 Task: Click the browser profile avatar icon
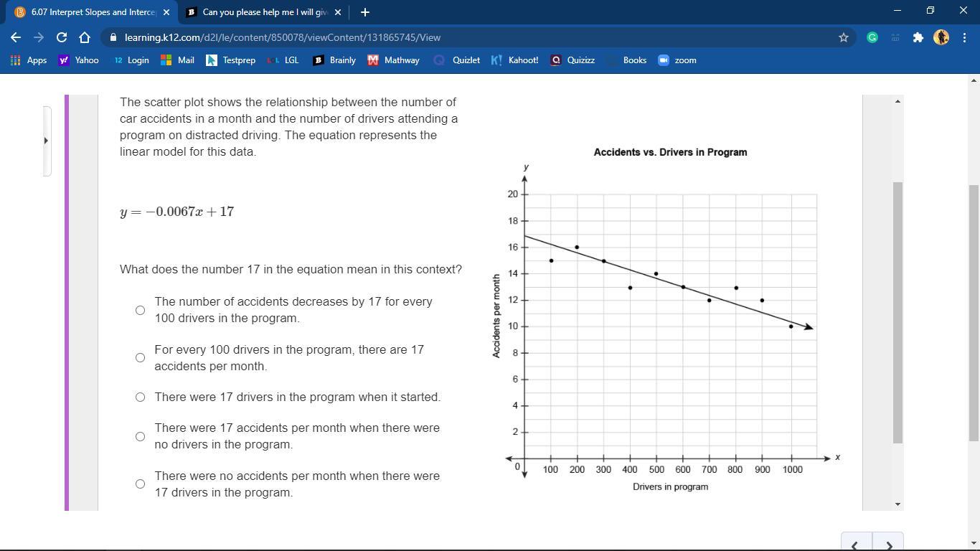pyautogui.click(x=941, y=37)
